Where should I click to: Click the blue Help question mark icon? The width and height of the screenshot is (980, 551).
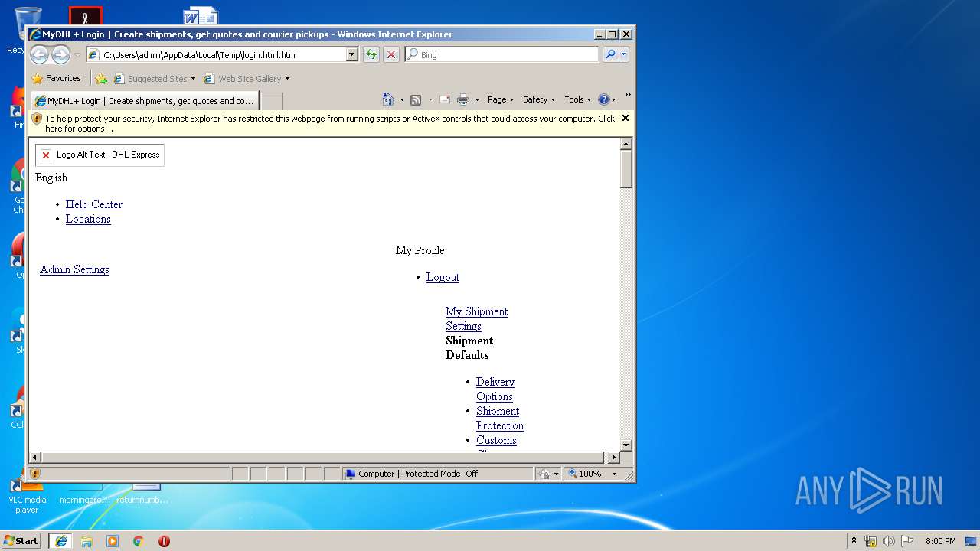603,99
